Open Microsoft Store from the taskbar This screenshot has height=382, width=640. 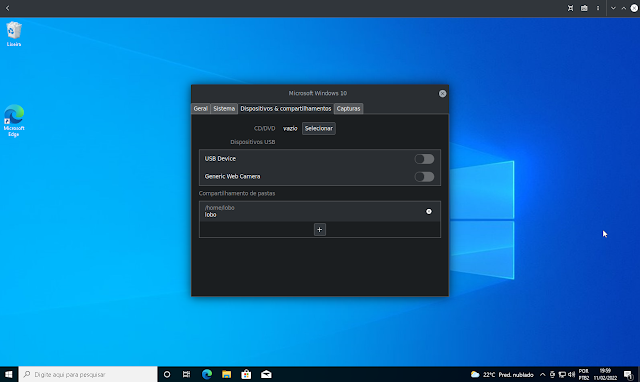point(246,374)
